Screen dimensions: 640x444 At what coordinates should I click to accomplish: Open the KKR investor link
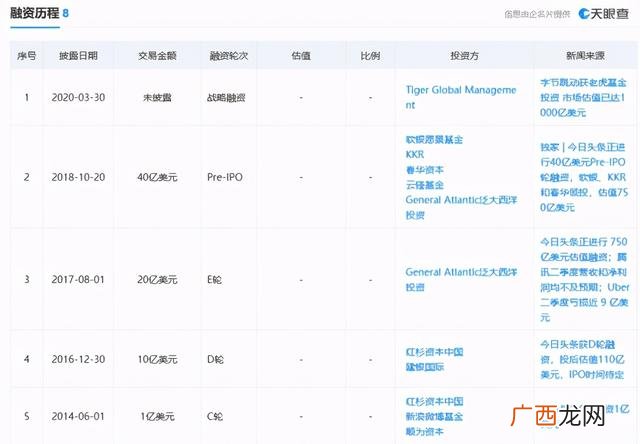[415, 155]
